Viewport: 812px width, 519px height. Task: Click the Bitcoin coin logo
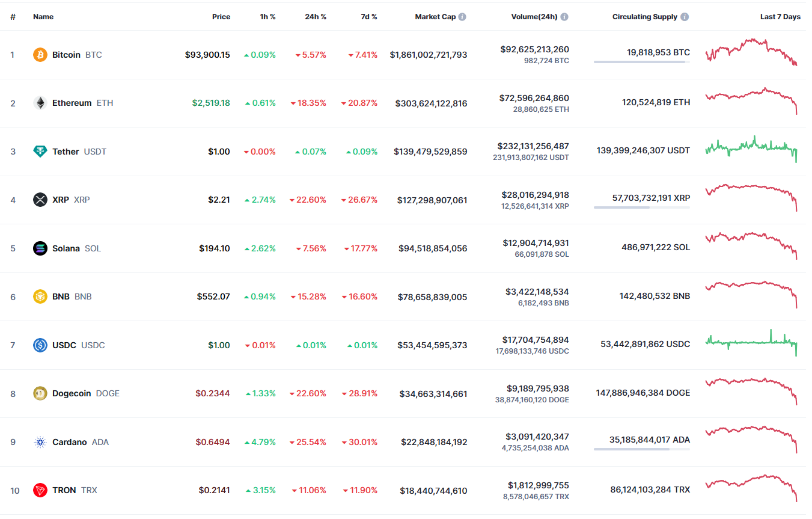click(x=40, y=55)
